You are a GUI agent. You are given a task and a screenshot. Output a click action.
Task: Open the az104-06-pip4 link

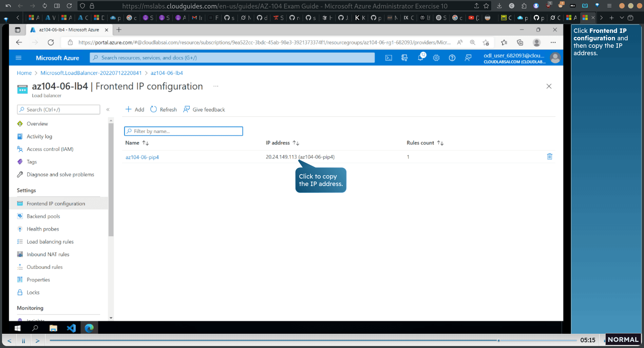point(142,157)
